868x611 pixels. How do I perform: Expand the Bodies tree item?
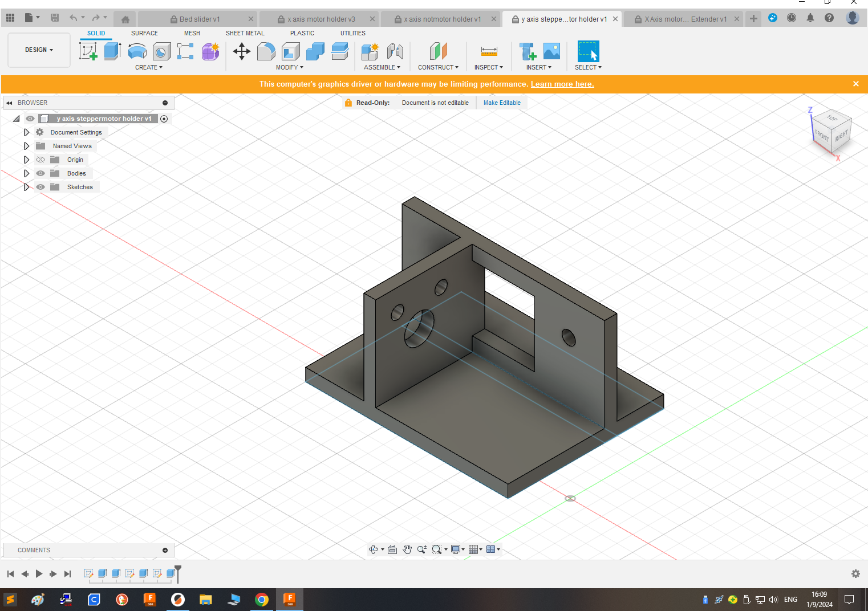pos(26,173)
